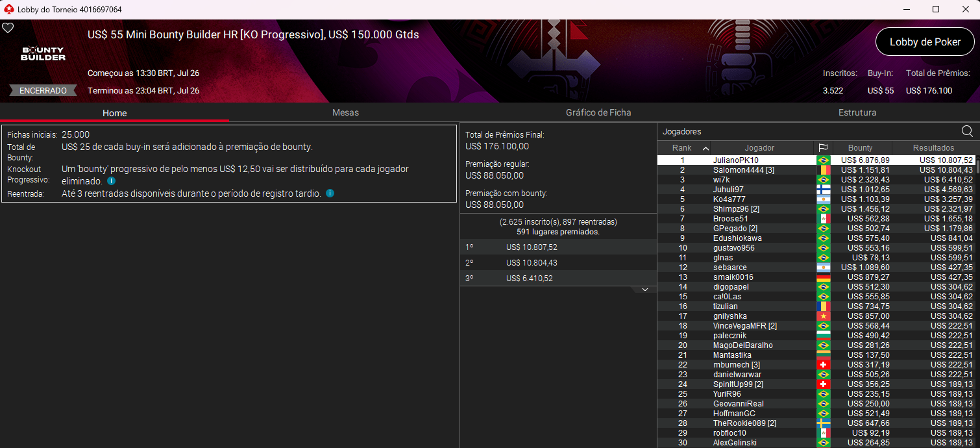Click the Bounty Builder logo
The width and height of the screenshot is (980, 448).
[x=43, y=54]
